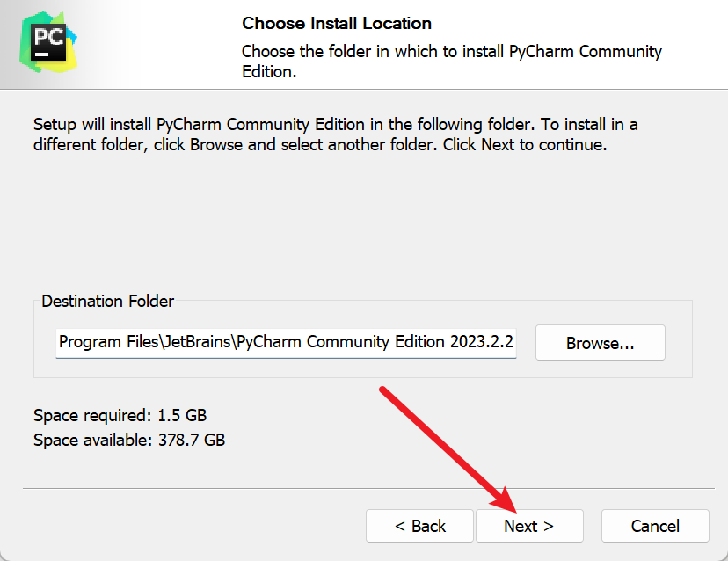Click the Browse... button
This screenshot has height=561, width=728.
click(x=600, y=343)
